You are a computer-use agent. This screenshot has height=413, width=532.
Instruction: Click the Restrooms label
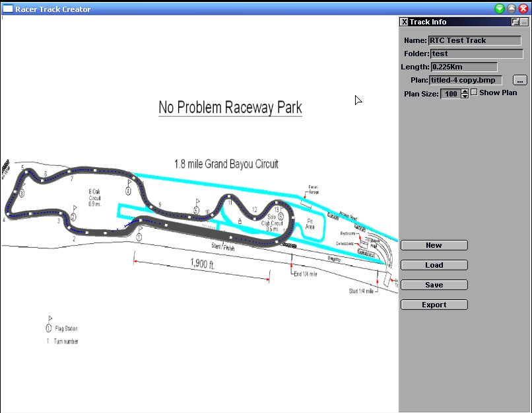[x=347, y=233]
